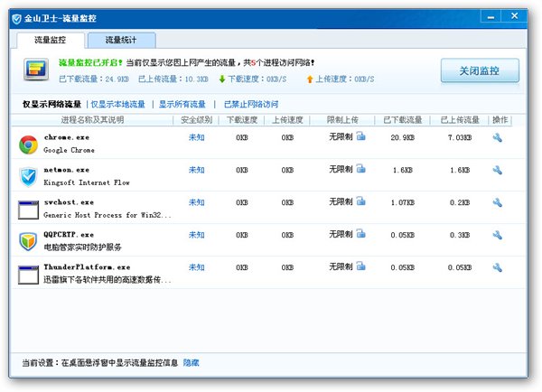Click the 操作 column header
This screenshot has height=392, width=542.
[500, 120]
